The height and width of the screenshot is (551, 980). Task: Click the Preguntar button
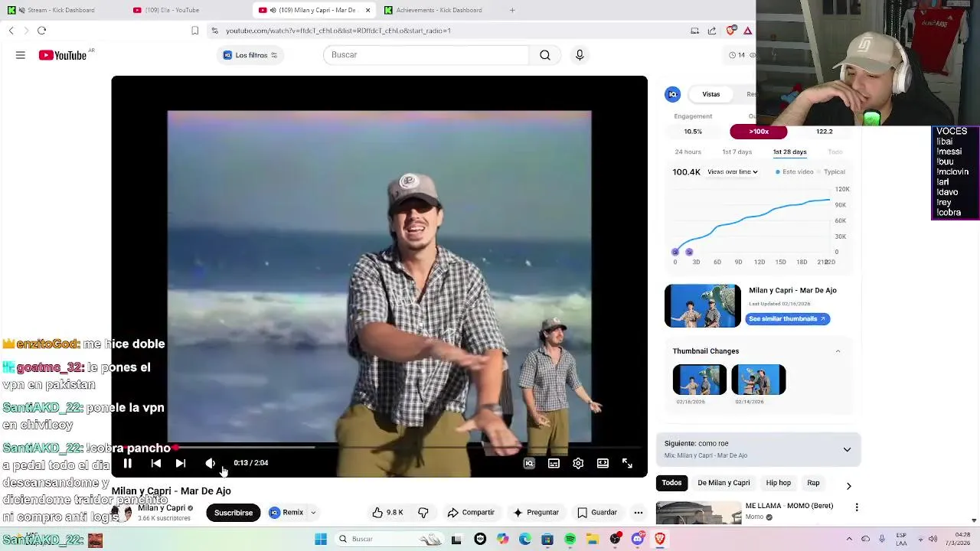[x=536, y=513]
